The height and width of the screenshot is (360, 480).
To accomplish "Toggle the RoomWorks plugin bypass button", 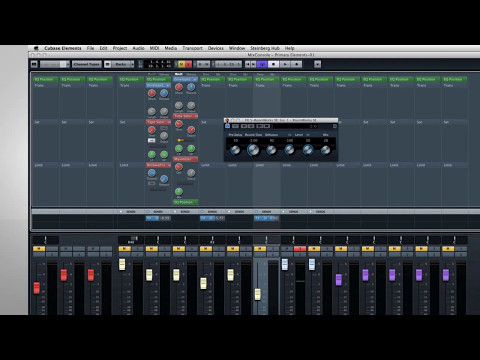I will (x=227, y=126).
